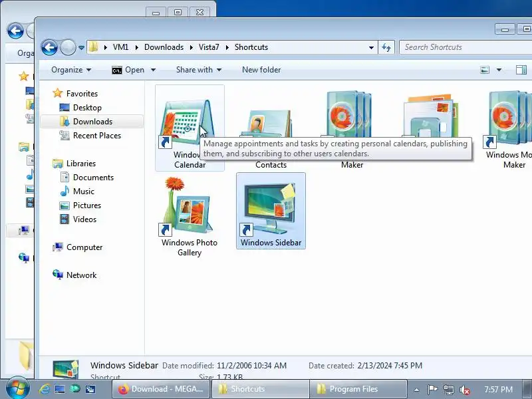Click the 7:57 PM taskbar clock

(498, 389)
